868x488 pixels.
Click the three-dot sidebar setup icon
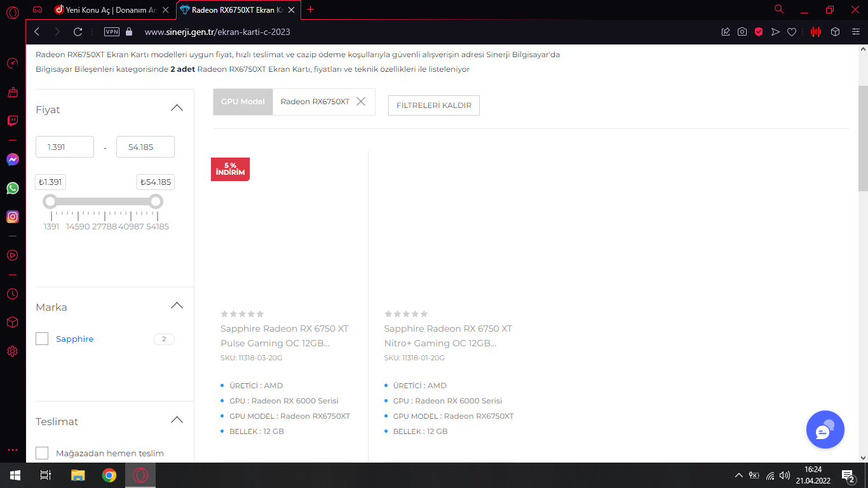[13, 450]
